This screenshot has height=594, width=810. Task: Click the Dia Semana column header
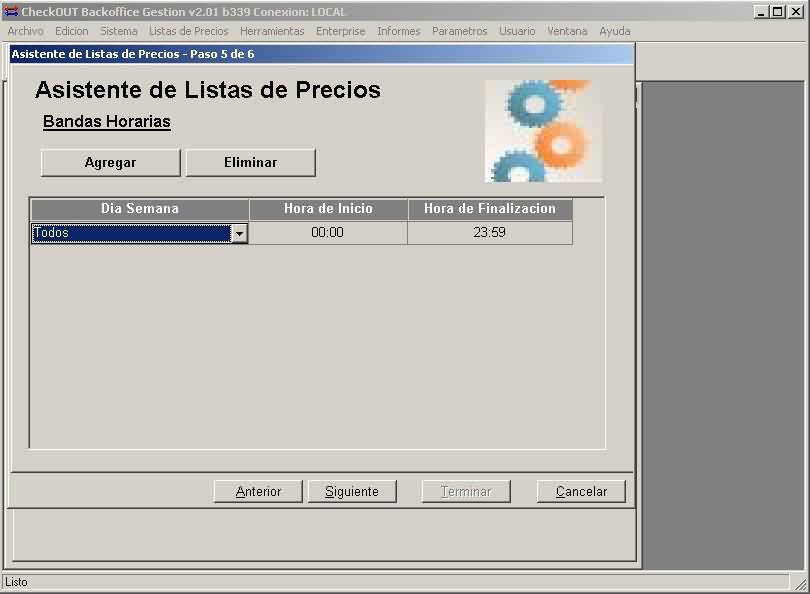pyautogui.click(x=140, y=209)
